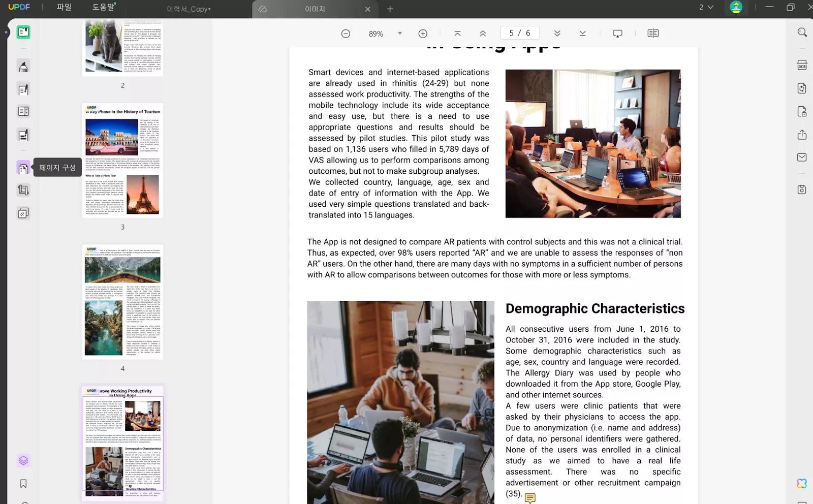Open the Convert PDF tool
The image size is (813, 504).
[x=802, y=88]
